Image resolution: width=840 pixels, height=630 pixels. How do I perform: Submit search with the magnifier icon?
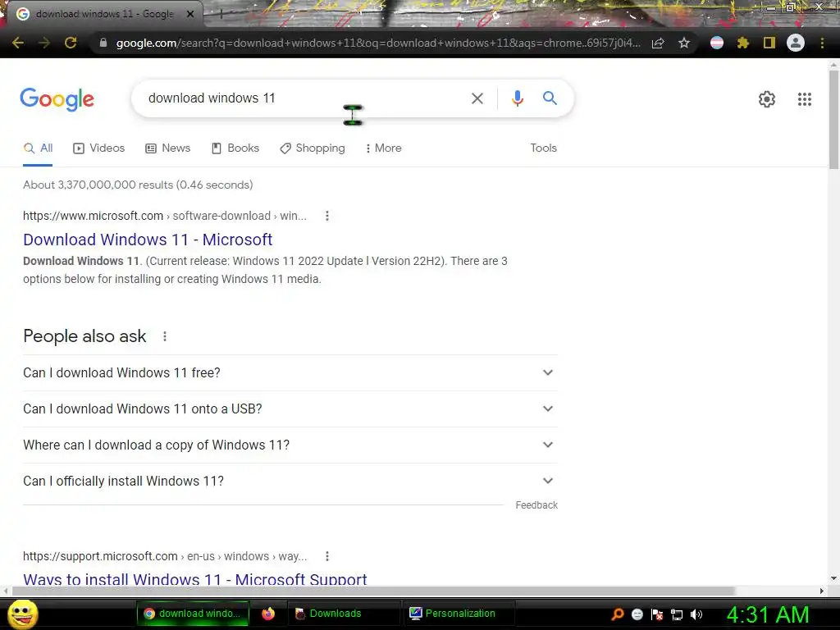(550, 98)
